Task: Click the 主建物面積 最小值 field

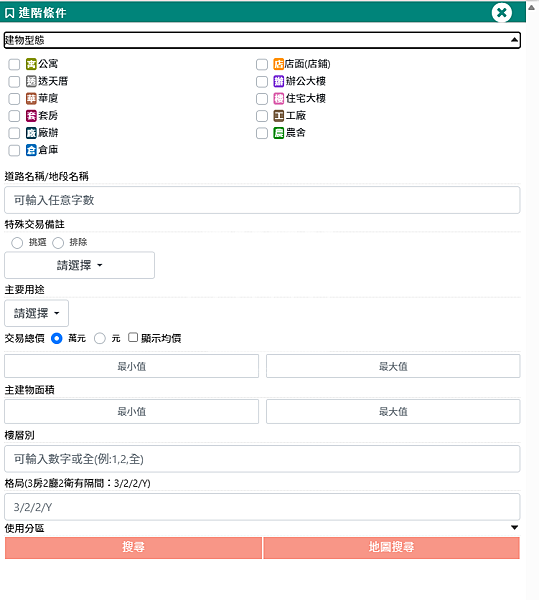Action: click(x=132, y=411)
